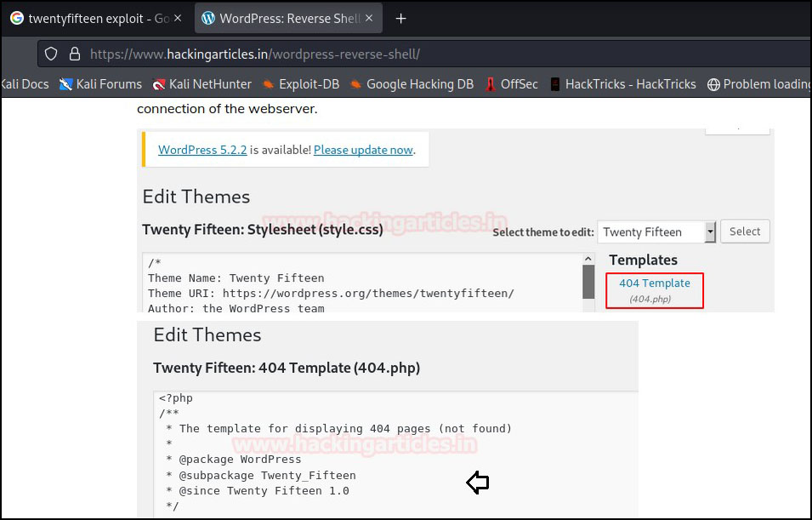Image resolution: width=812 pixels, height=520 pixels.
Task: Open the Kali Docs bookmark
Action: tap(25, 84)
